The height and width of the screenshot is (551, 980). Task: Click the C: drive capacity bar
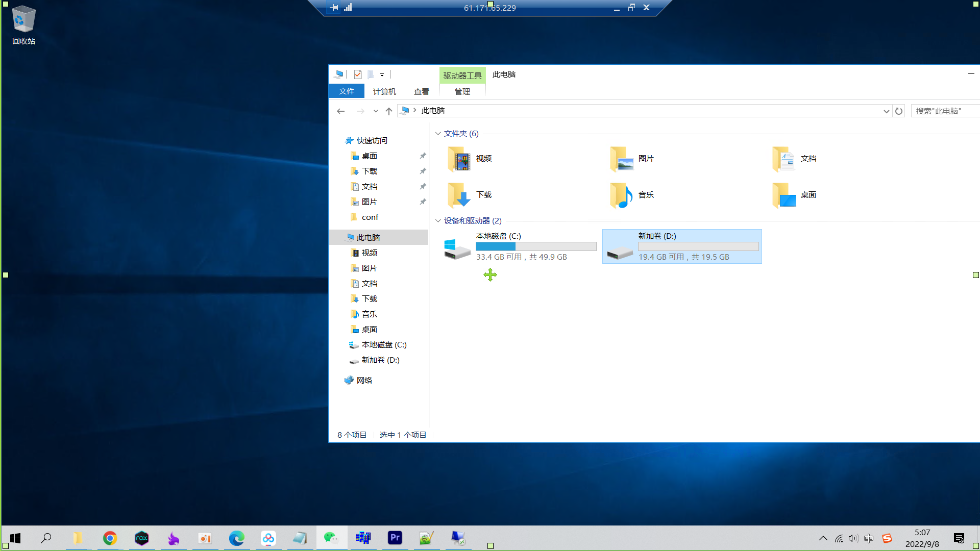pos(535,246)
